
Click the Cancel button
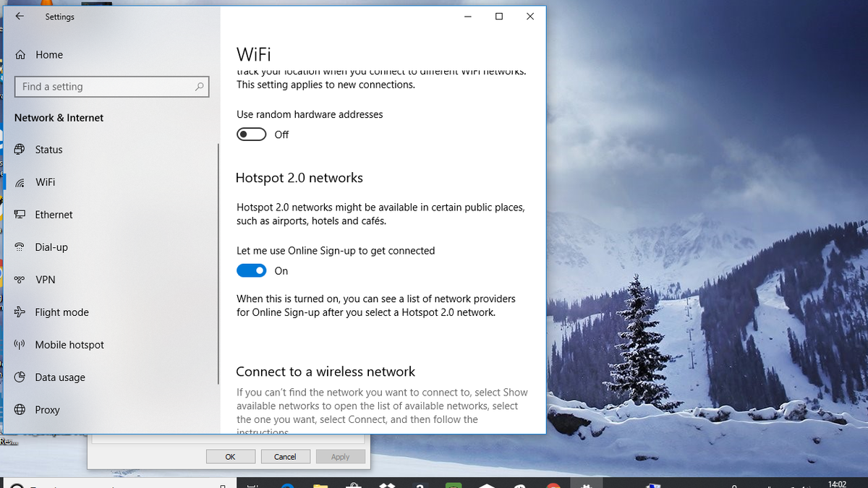(285, 456)
